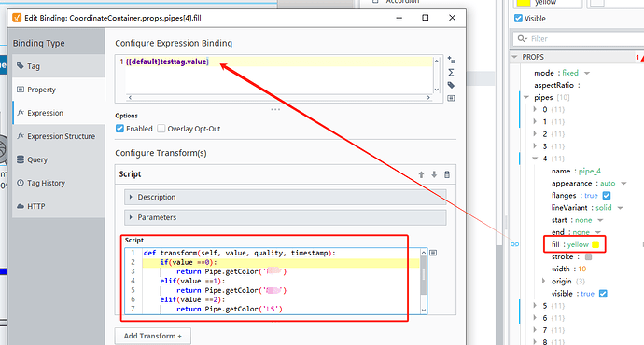Uncheck the Enabled option
Image resolution: width=644 pixels, height=345 pixels.
pos(119,129)
